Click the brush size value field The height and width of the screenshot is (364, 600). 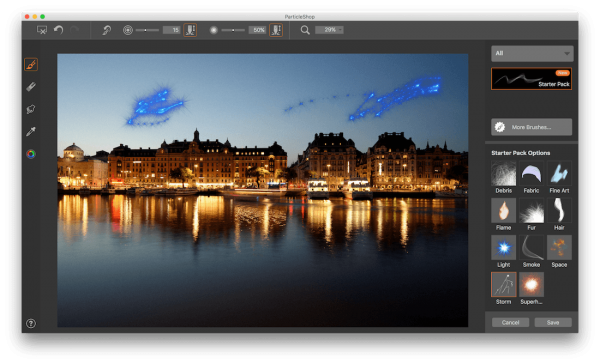tap(171, 30)
